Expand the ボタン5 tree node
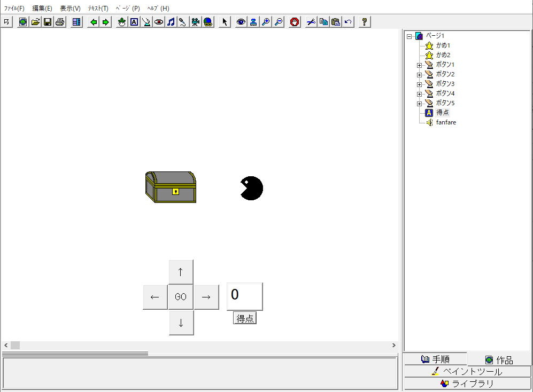The width and height of the screenshot is (533, 392). (419, 103)
